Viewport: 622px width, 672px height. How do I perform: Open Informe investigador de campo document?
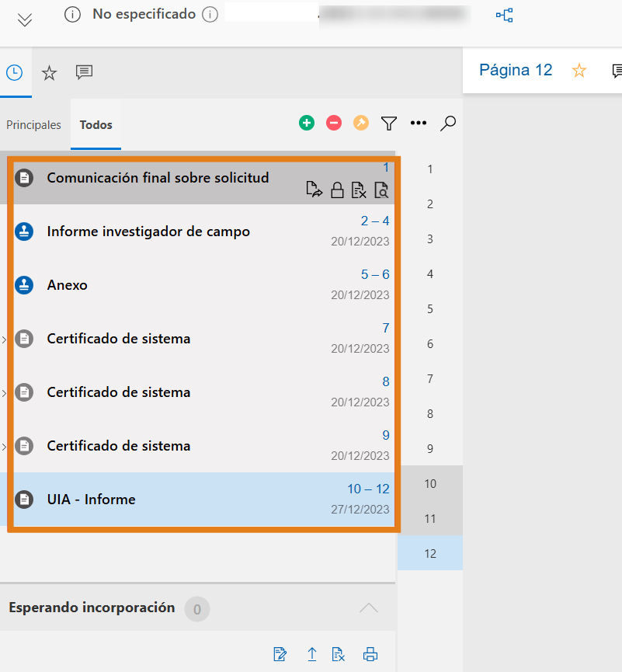click(x=148, y=232)
